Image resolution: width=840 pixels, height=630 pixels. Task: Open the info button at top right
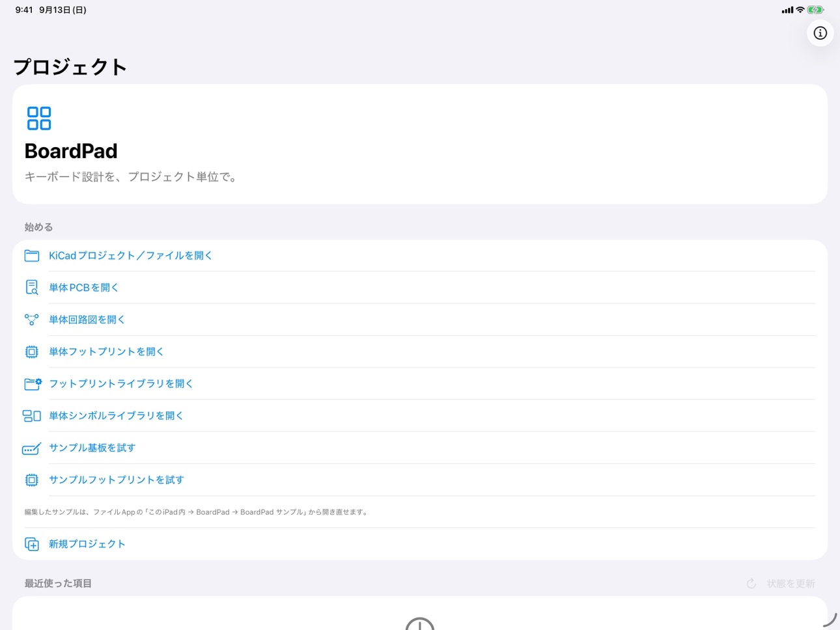click(820, 33)
